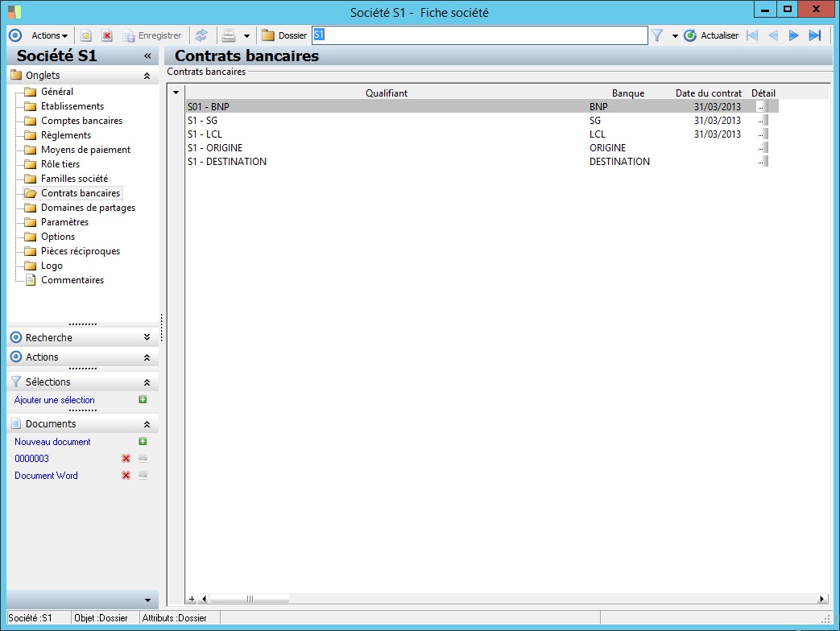Open the filter dropdown arrow
Screen dimensions: 840x631
point(674,36)
